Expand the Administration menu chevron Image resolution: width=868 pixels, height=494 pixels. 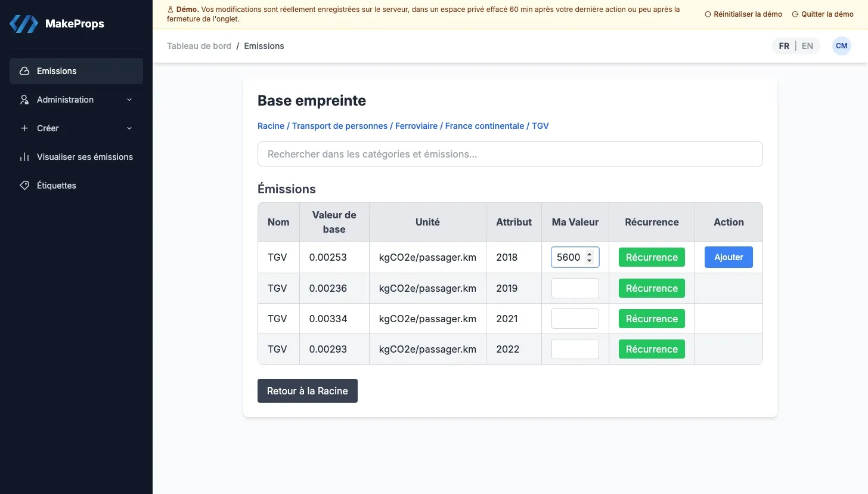129,100
